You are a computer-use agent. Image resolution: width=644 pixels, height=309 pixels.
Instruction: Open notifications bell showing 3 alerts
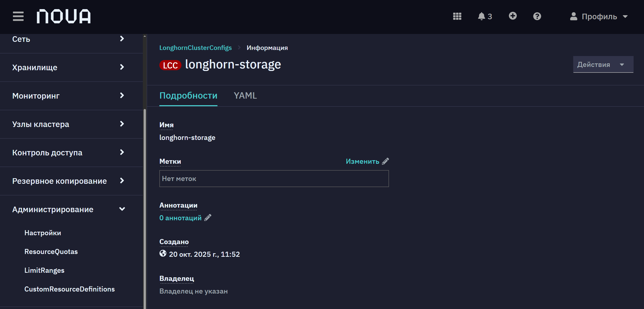(x=485, y=16)
